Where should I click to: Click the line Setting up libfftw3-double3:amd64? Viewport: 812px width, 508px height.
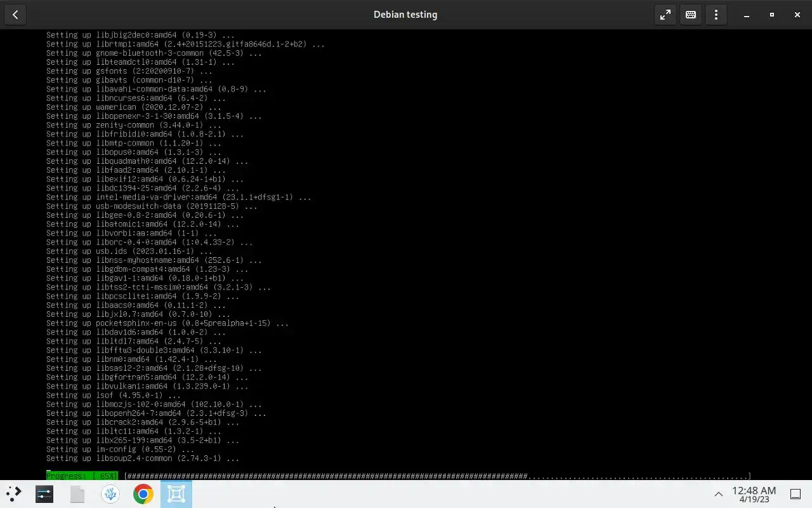tap(154, 351)
